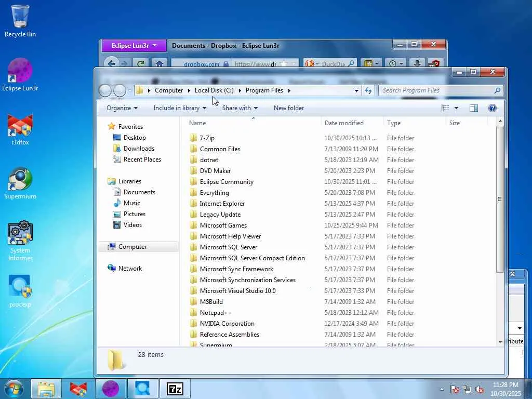The width and height of the screenshot is (532, 399).
Task: Click the Action Center flag in the system tray
Action: pyautogui.click(x=455, y=389)
